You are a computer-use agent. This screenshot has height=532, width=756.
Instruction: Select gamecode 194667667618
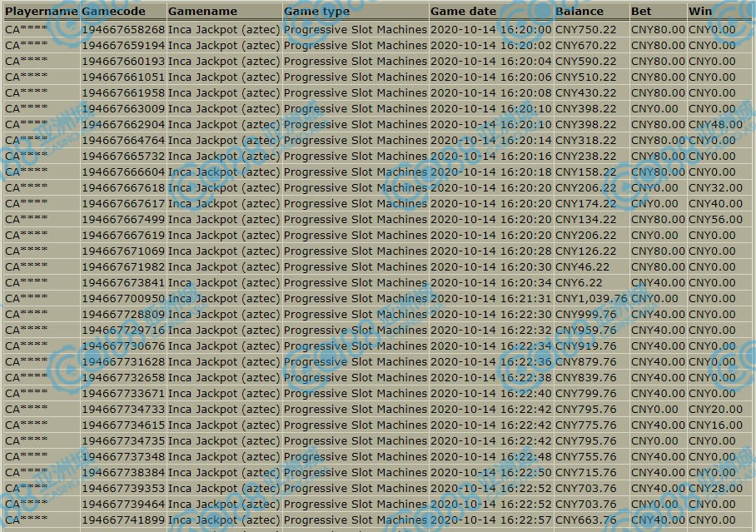tap(123, 187)
